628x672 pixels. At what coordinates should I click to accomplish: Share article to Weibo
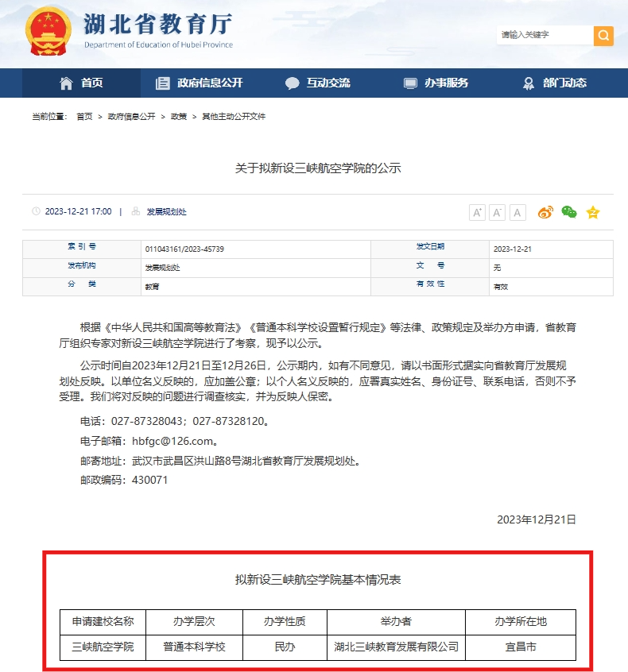(x=545, y=212)
